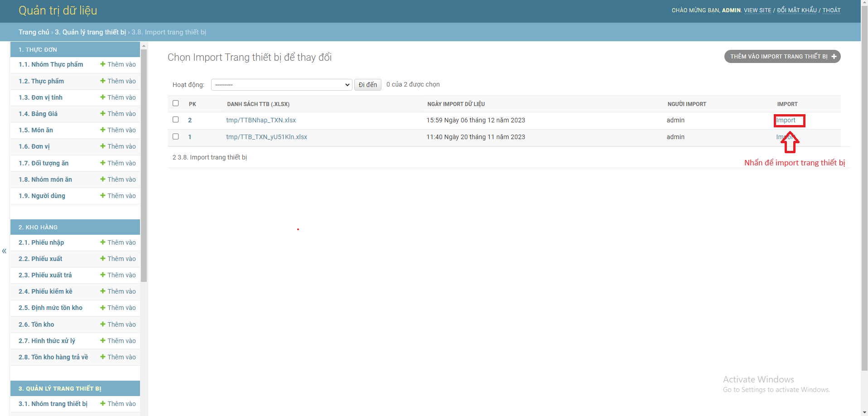Click the plus icon on THÊM VÀO IMPORT button

(x=834, y=56)
